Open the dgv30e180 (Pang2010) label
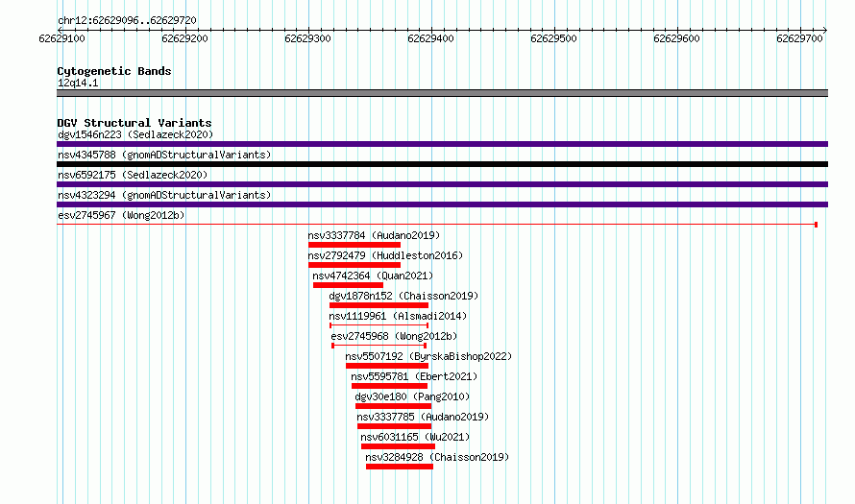855x504 pixels. pos(412,396)
